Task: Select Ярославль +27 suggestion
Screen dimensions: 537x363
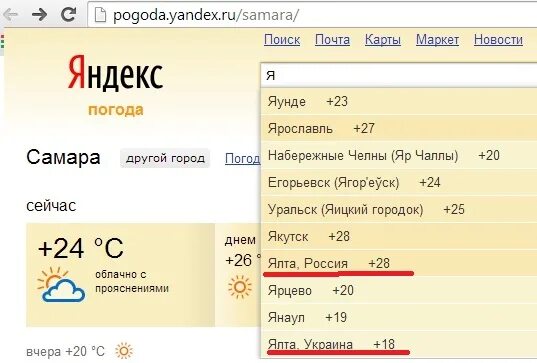Action: [x=399, y=128]
